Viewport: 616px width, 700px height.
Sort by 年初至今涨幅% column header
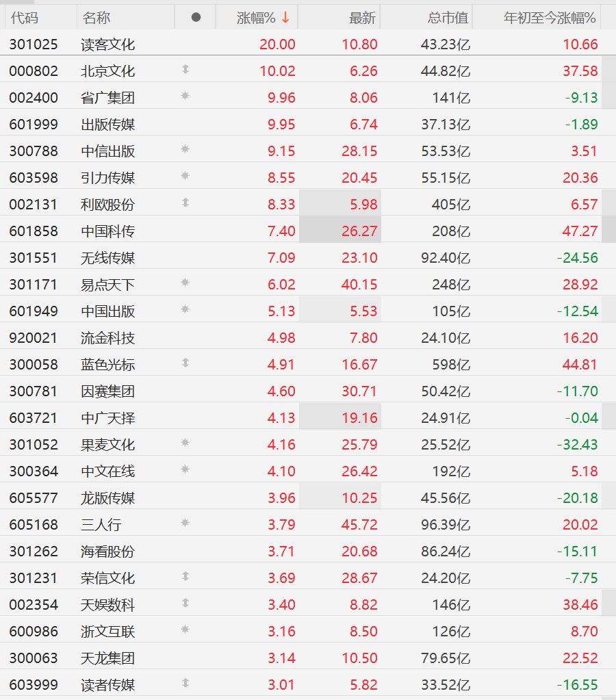(550, 18)
